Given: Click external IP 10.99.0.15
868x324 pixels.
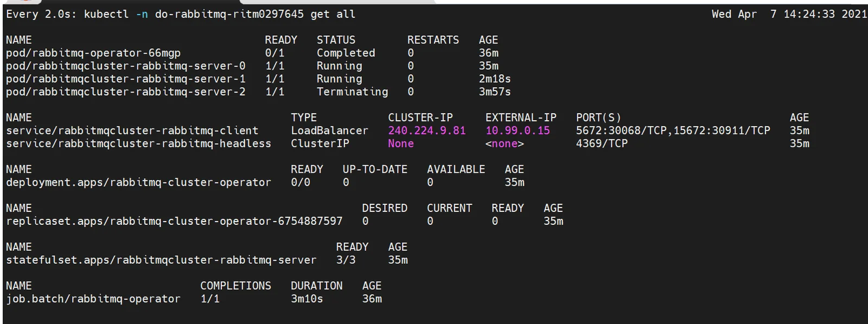Looking at the screenshot, I should [x=518, y=131].
